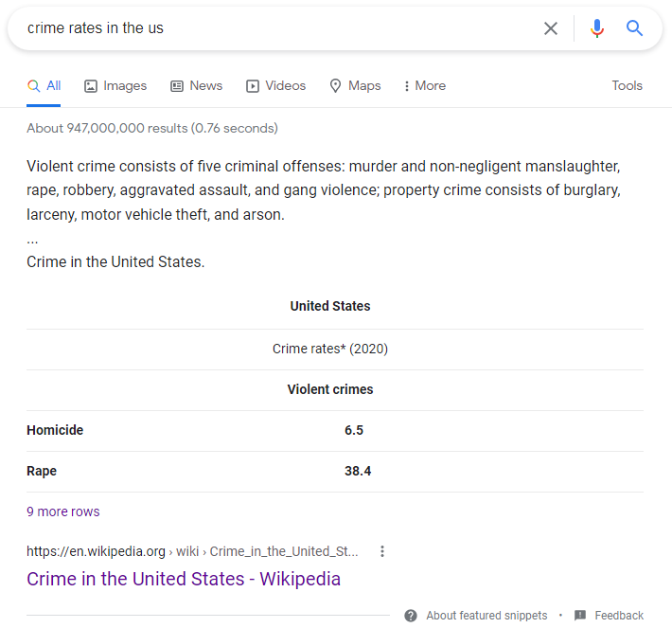Open the Videos results tab
The height and width of the screenshot is (628, 672).
coord(275,85)
